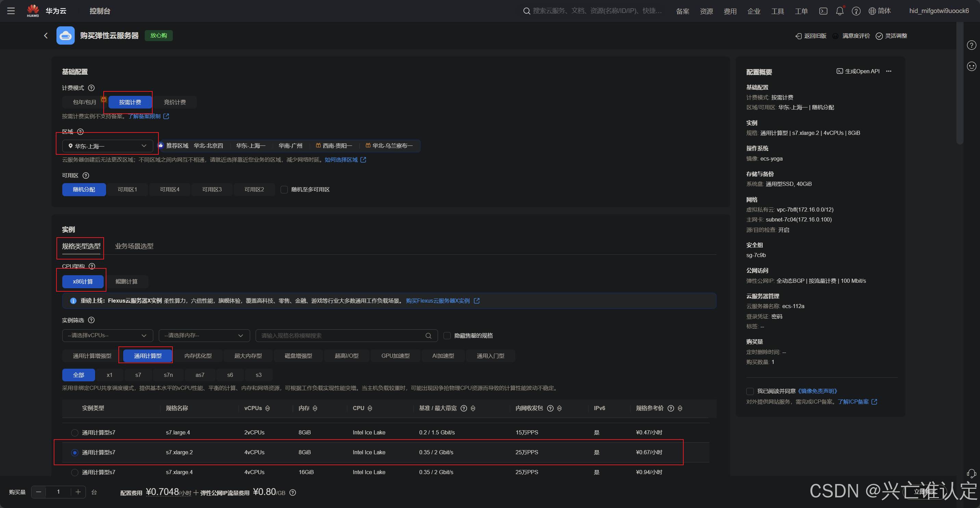Click 生成Open API button
Screen dimensions: 980x508
click(858, 71)
